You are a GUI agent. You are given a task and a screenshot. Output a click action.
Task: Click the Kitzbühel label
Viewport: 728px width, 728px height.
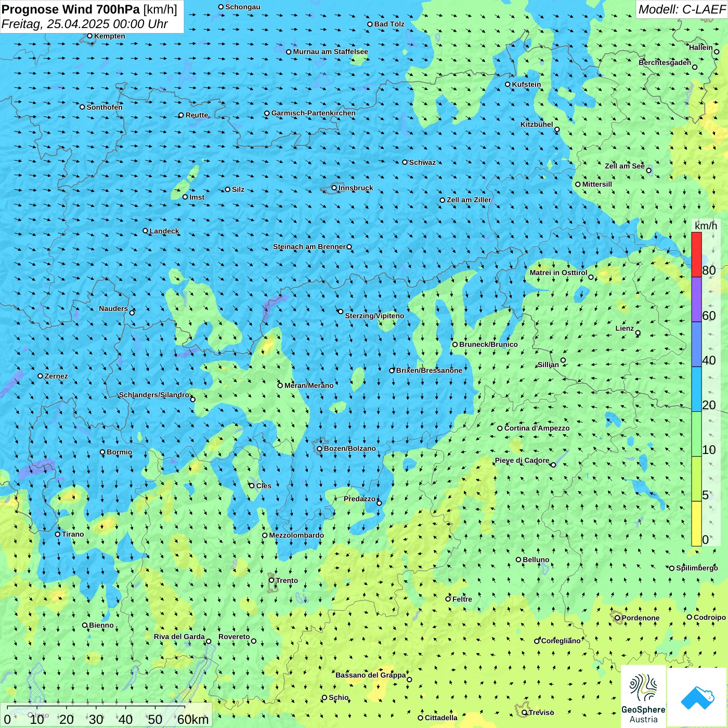(x=537, y=124)
